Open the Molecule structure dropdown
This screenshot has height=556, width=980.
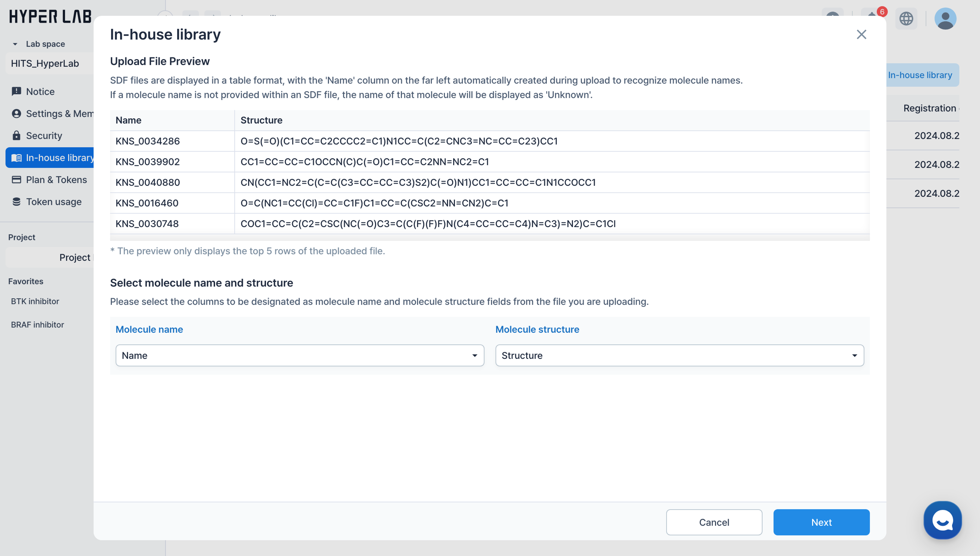(679, 356)
